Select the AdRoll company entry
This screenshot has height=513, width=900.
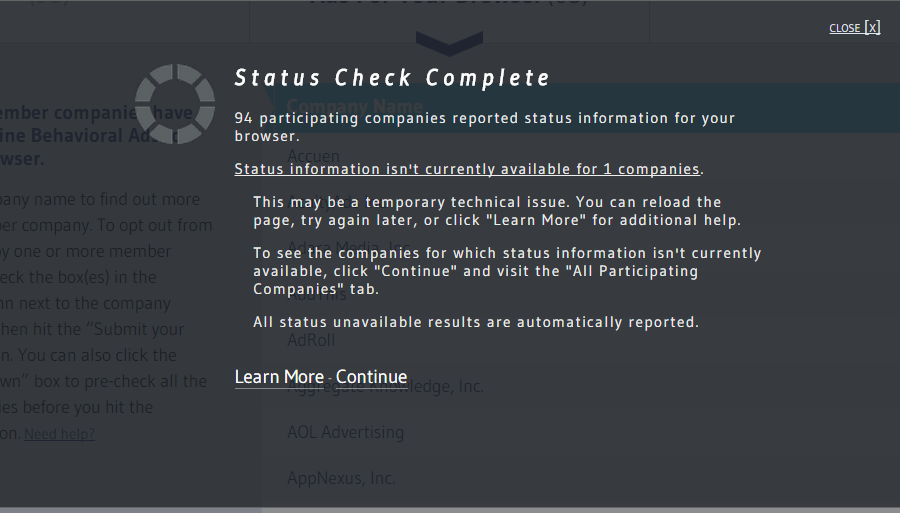pyautogui.click(x=313, y=340)
